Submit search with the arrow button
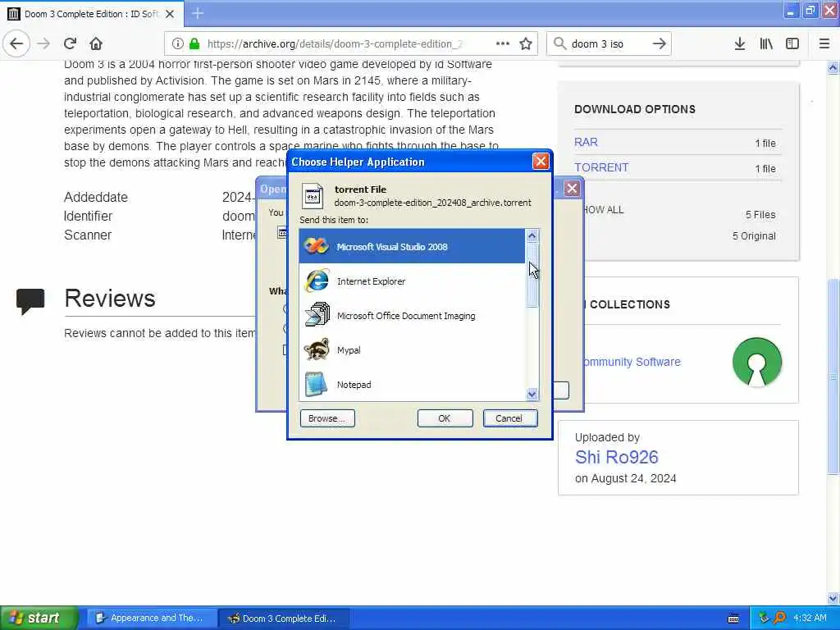This screenshot has width=840, height=630. (659, 44)
